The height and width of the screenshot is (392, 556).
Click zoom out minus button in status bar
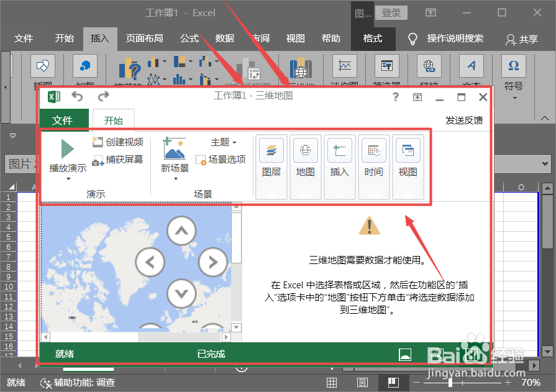(416, 383)
